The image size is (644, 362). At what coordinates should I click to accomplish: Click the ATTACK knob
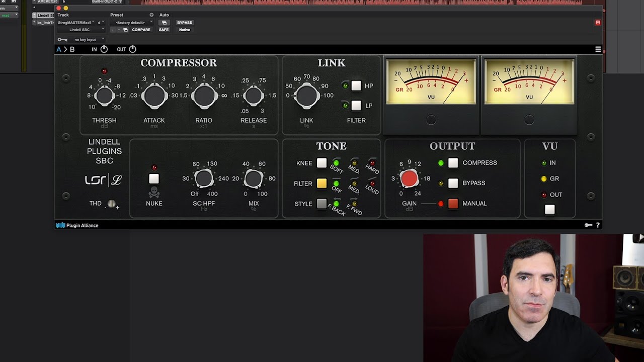pos(154,96)
